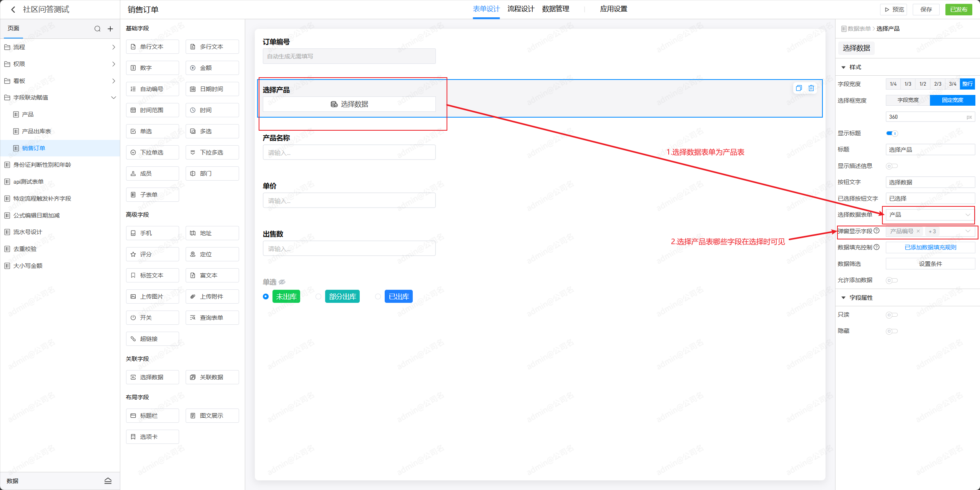The height and width of the screenshot is (490, 980).
Task: Click the help icon beside 数据填充控制
Action: (877, 247)
